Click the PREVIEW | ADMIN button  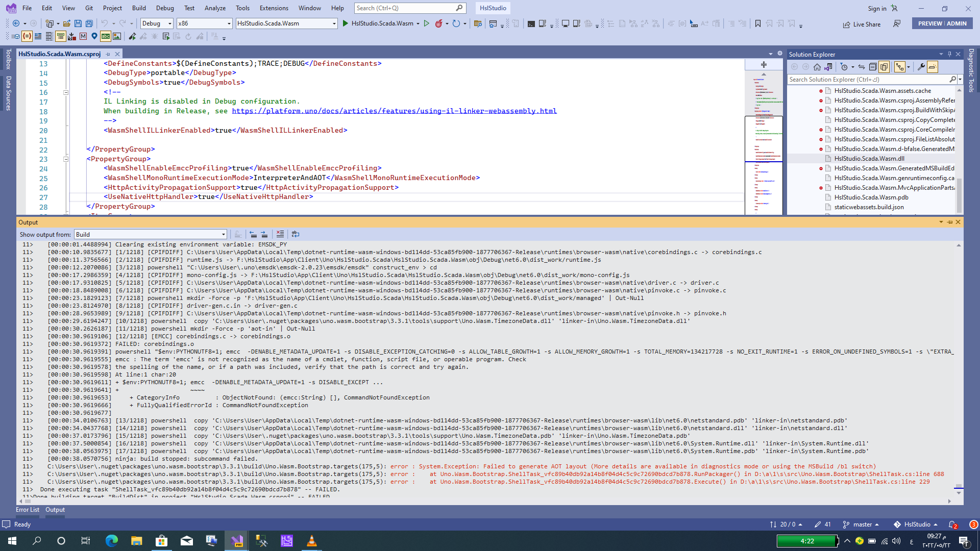click(942, 23)
